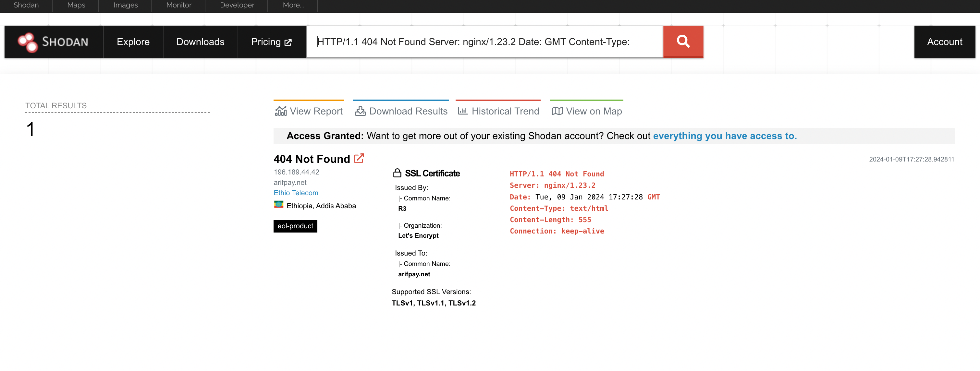The height and width of the screenshot is (371, 980).
Task: Click the View on Map icon
Action: [x=557, y=111]
